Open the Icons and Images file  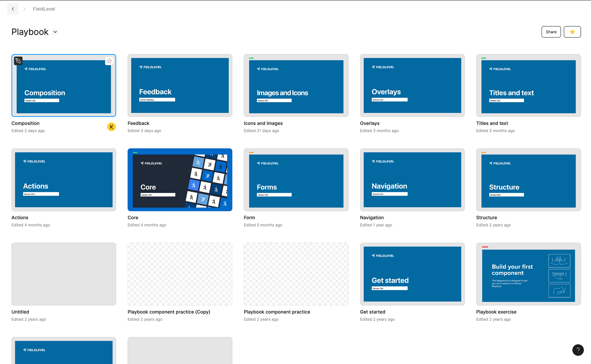296,86
